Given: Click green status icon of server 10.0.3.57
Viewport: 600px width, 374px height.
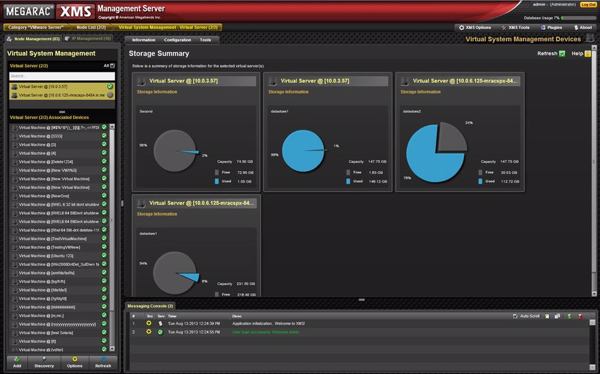Looking at the screenshot, I should coord(110,87).
